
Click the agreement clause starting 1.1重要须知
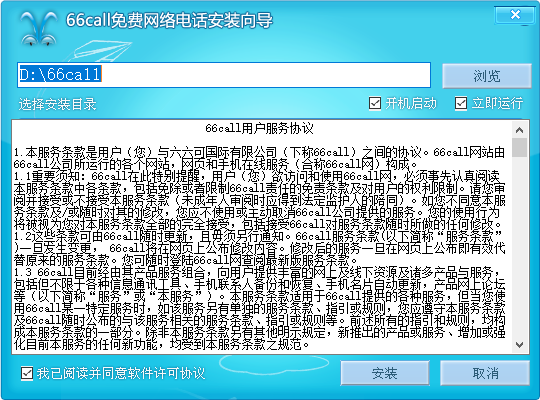click(x=260, y=201)
